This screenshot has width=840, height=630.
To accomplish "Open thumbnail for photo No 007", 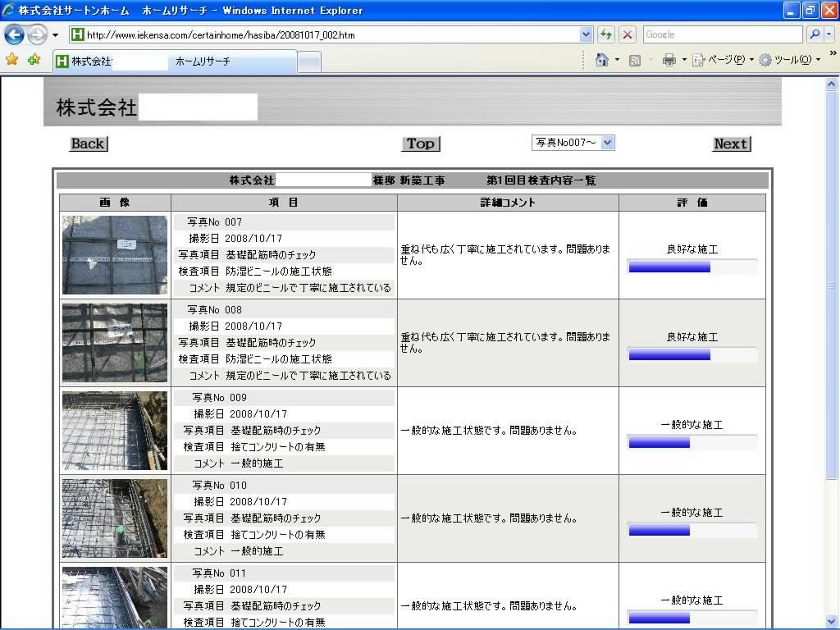I will (x=115, y=255).
